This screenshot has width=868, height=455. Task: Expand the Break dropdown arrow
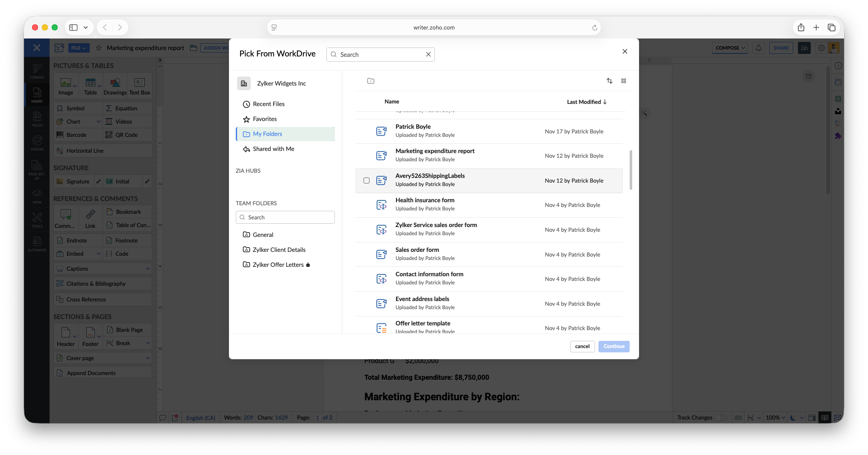148,343
